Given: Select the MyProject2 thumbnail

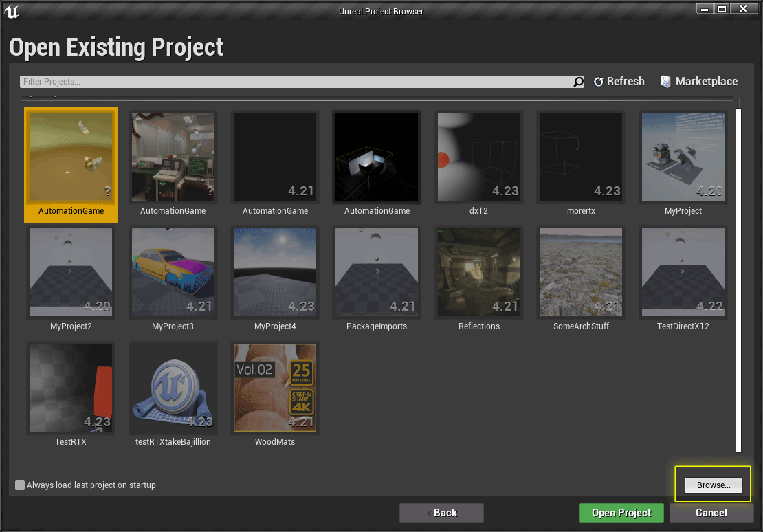Looking at the screenshot, I should click(71, 272).
